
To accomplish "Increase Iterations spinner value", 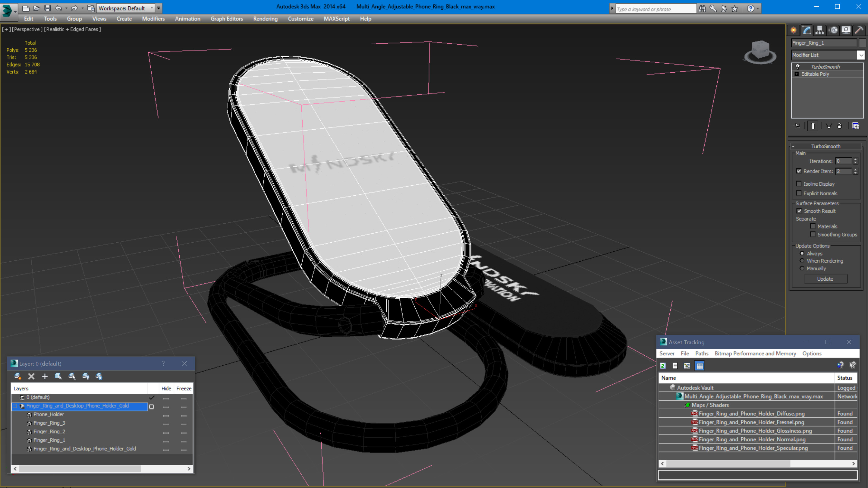I will pos(856,159).
